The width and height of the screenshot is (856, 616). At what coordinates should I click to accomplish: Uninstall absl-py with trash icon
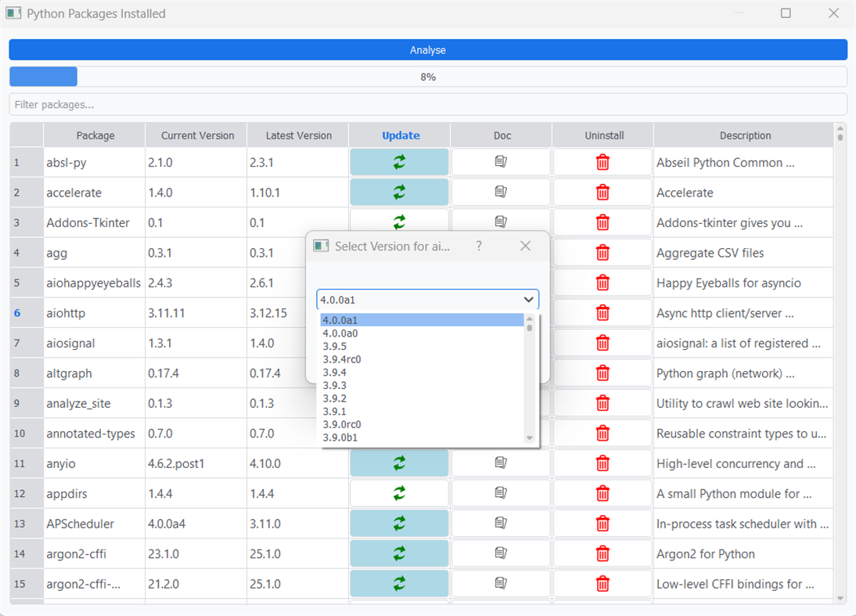[602, 162]
